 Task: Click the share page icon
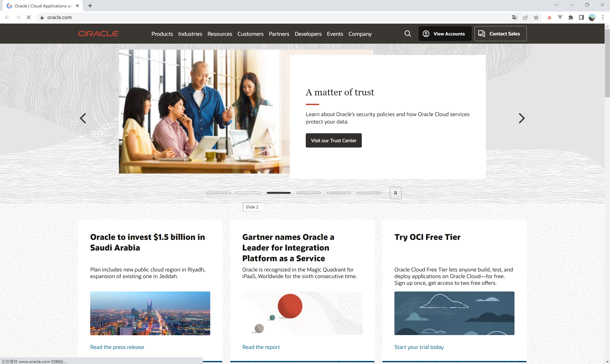(525, 17)
